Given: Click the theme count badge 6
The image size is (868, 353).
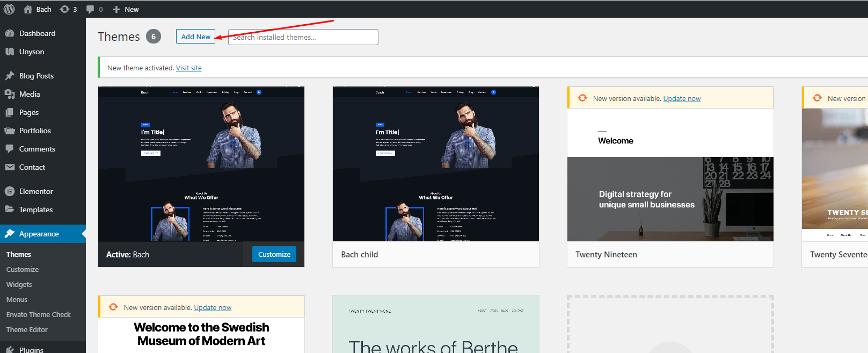Looking at the screenshot, I should [154, 37].
